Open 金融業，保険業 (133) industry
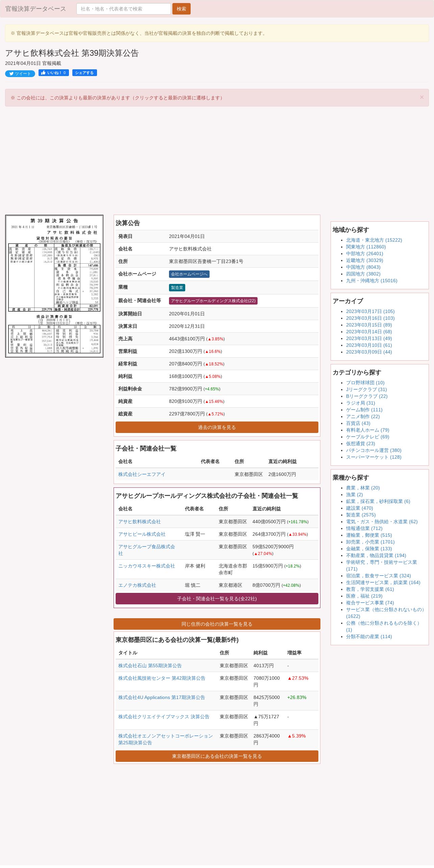The image size is (434, 868). click(x=369, y=549)
